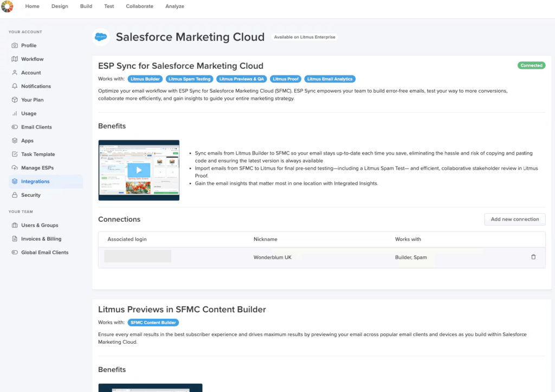Open the Analyze menu

click(x=175, y=6)
